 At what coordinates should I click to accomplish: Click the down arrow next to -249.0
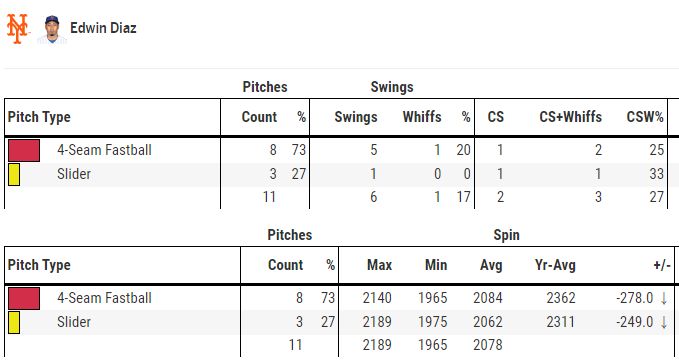664,322
